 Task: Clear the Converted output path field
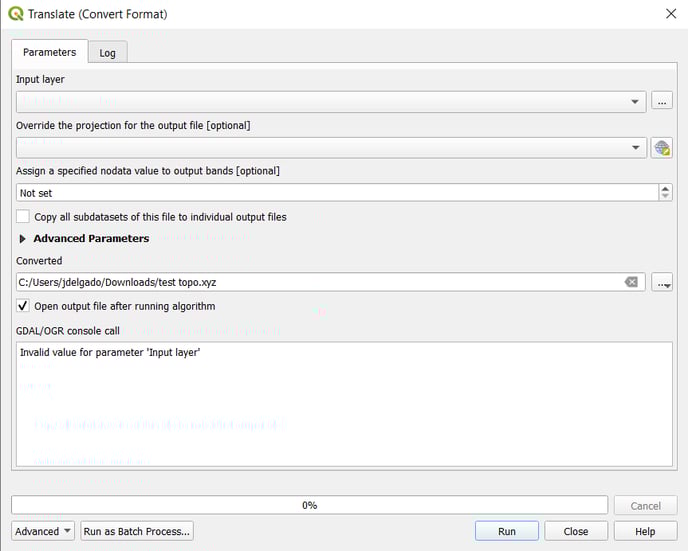[631, 282]
